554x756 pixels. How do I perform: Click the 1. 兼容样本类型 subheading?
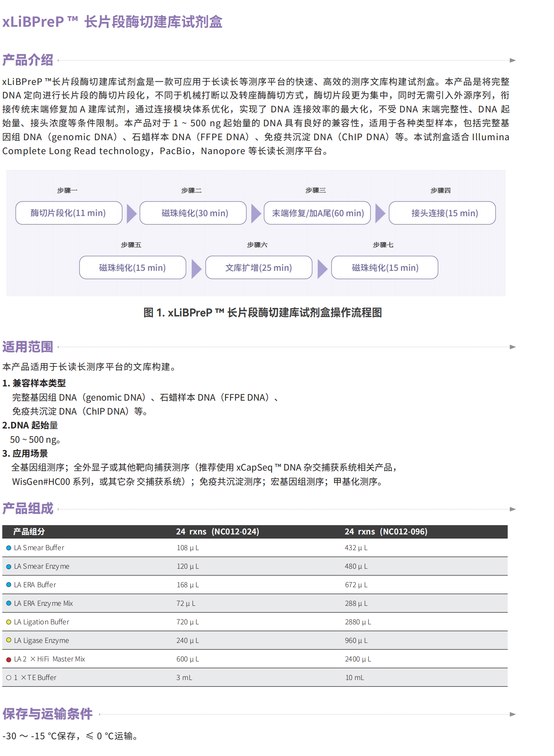point(34,383)
